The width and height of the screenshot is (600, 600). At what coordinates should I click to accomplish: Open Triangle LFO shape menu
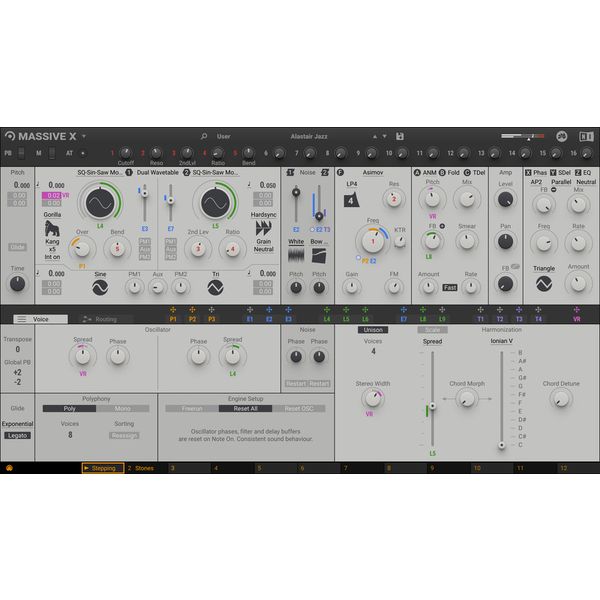(x=544, y=268)
